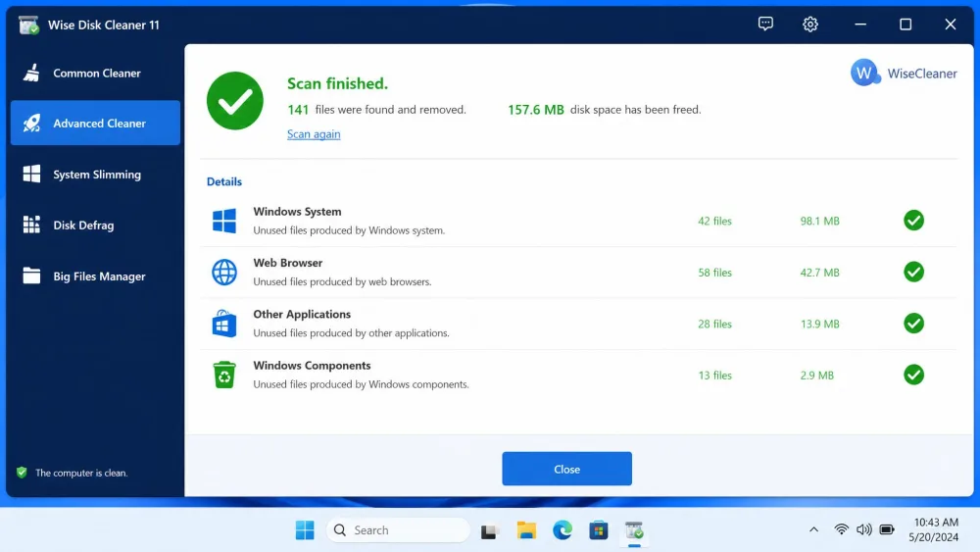
Task: Open Big Files Manager section
Action: pyautogui.click(x=96, y=276)
